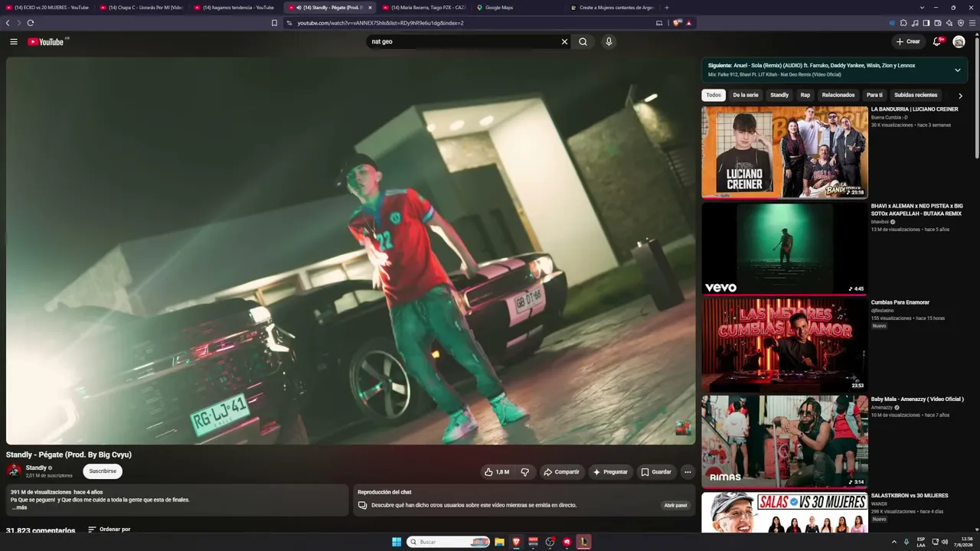The image size is (980, 551).
Task: Expand description with '...más'
Action: [19, 507]
